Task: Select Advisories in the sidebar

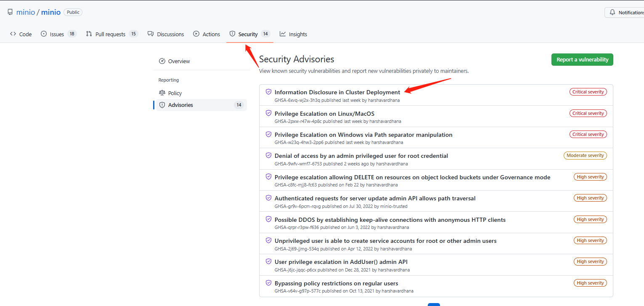Action: [x=200, y=105]
